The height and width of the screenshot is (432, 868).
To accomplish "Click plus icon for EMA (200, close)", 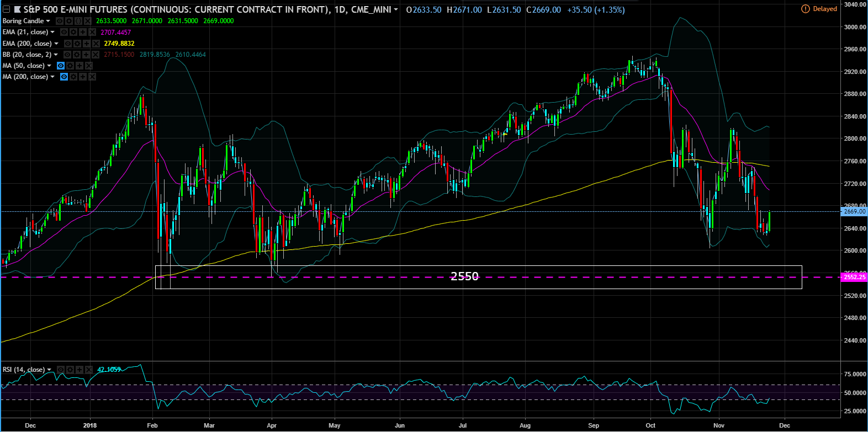I will 87,44.
